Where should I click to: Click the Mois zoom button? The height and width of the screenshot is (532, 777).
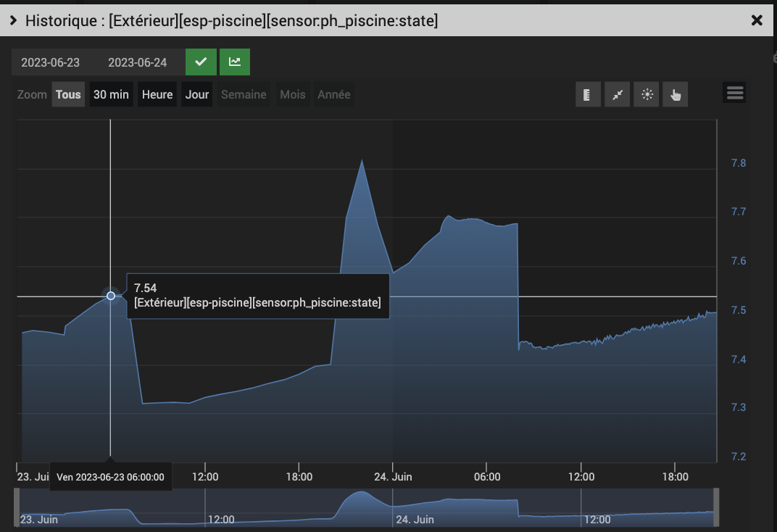(x=292, y=94)
